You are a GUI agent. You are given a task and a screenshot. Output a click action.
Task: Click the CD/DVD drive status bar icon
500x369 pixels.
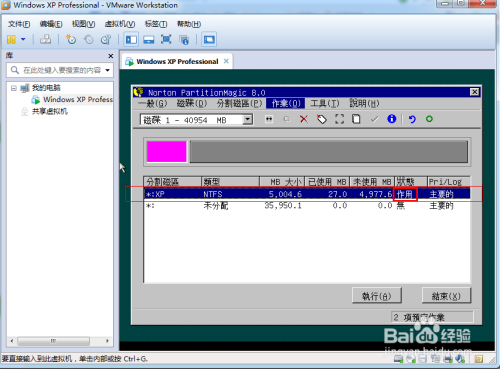[411, 359]
